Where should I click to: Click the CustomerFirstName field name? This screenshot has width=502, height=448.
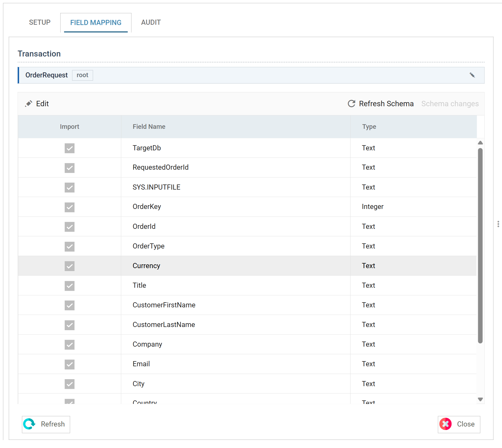164,305
